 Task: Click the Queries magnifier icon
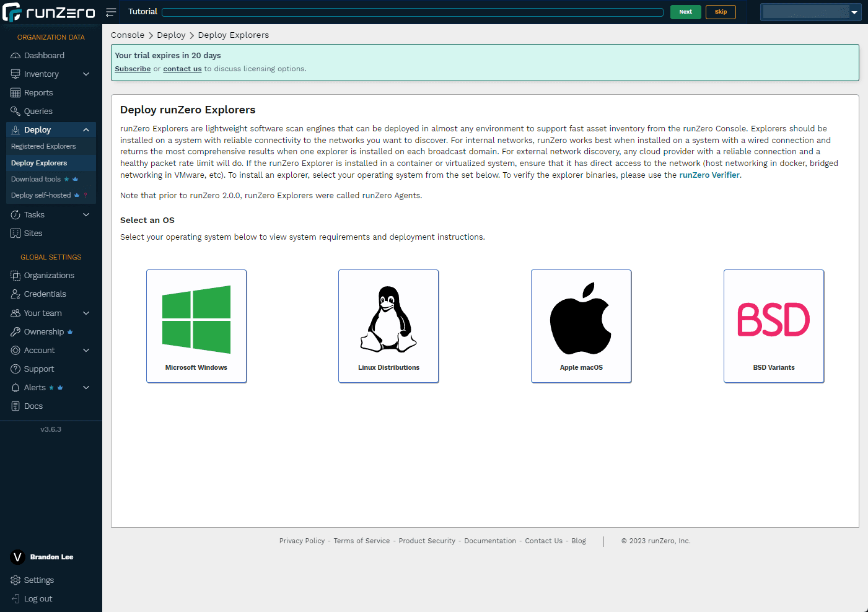(x=15, y=111)
